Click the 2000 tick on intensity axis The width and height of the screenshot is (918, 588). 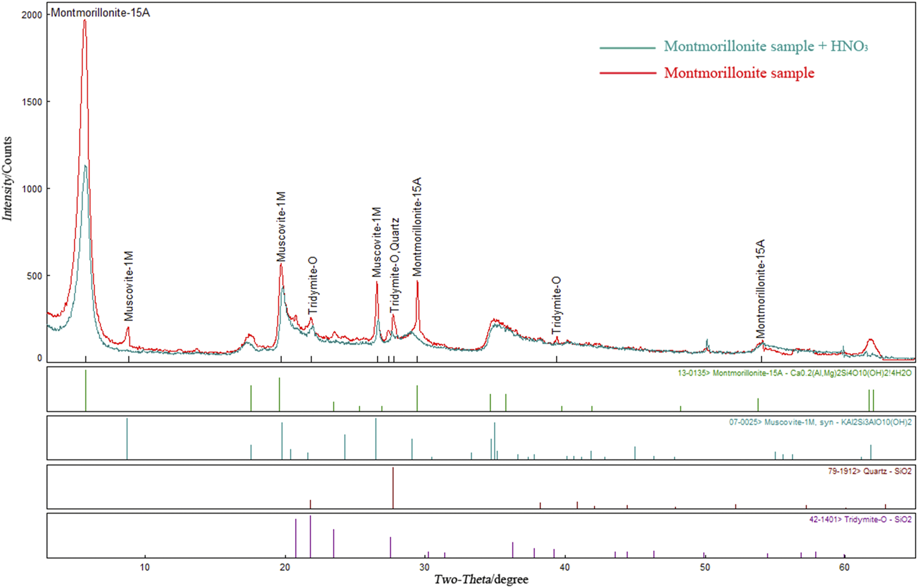pos(32,15)
